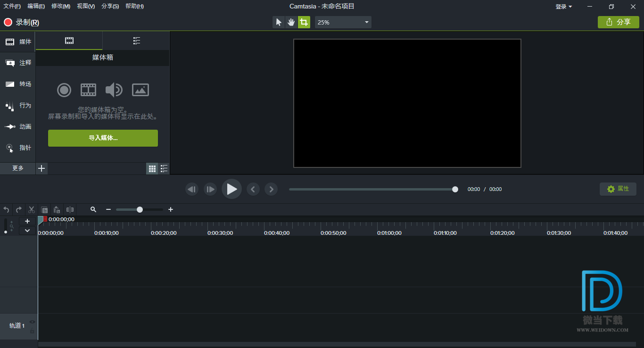Click the timeline ruler at 0:00:30;00
644x348 pixels.
pyautogui.click(x=220, y=233)
